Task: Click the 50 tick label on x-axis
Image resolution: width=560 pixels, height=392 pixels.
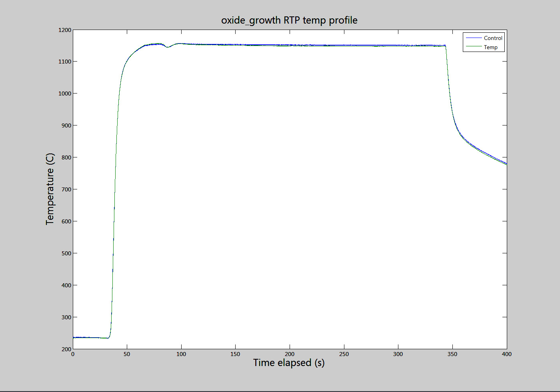Action: click(127, 354)
